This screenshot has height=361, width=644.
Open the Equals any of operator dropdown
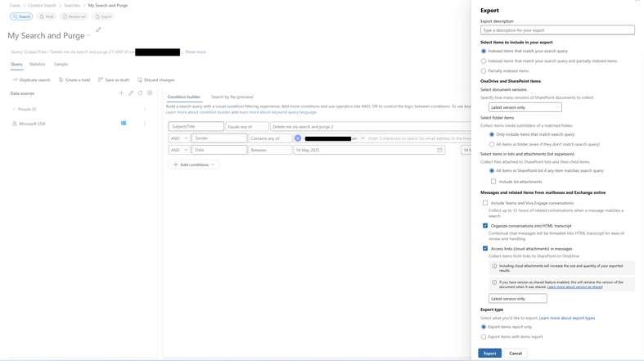[x=247, y=127]
